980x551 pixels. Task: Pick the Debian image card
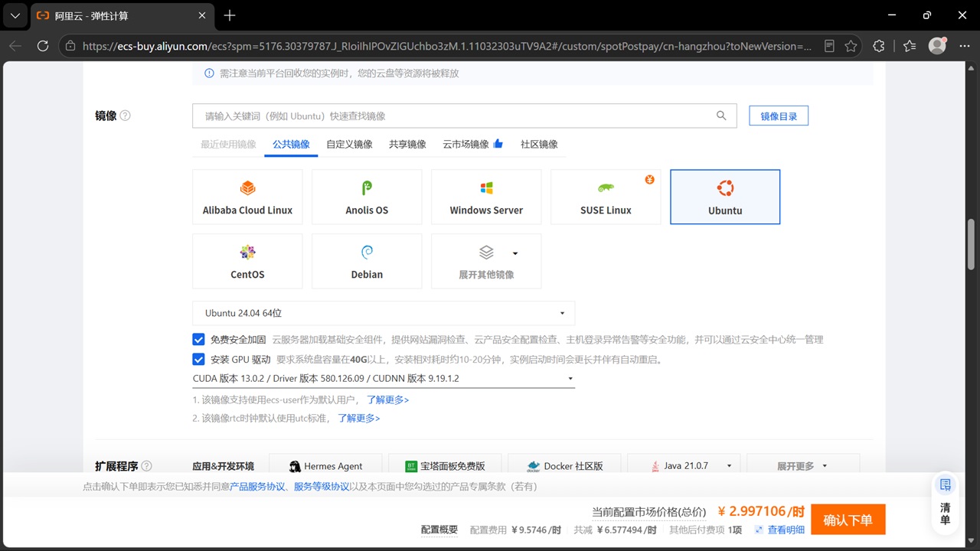tap(367, 261)
